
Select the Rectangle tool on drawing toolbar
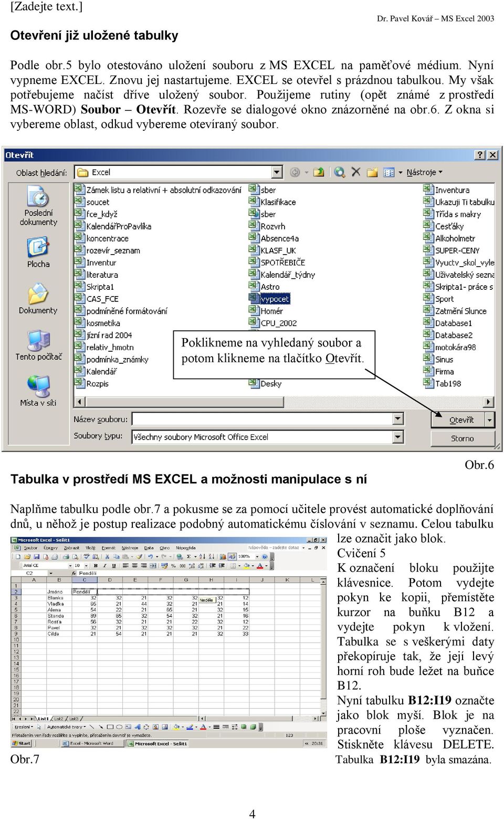coord(110,727)
